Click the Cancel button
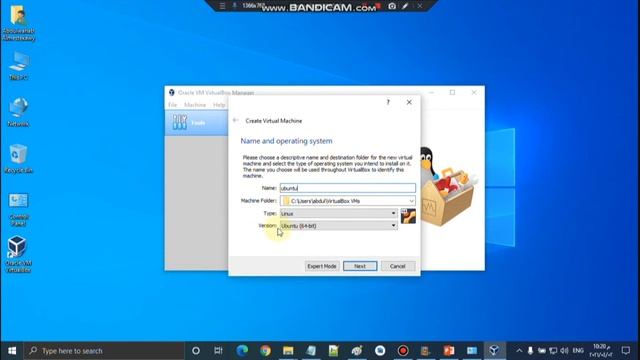640x360 pixels. pyautogui.click(x=398, y=266)
